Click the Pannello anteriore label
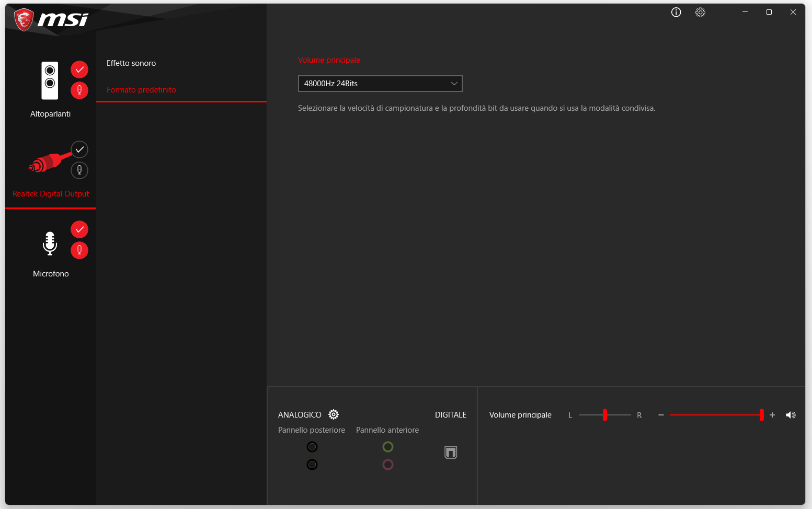812x509 pixels. coord(387,430)
